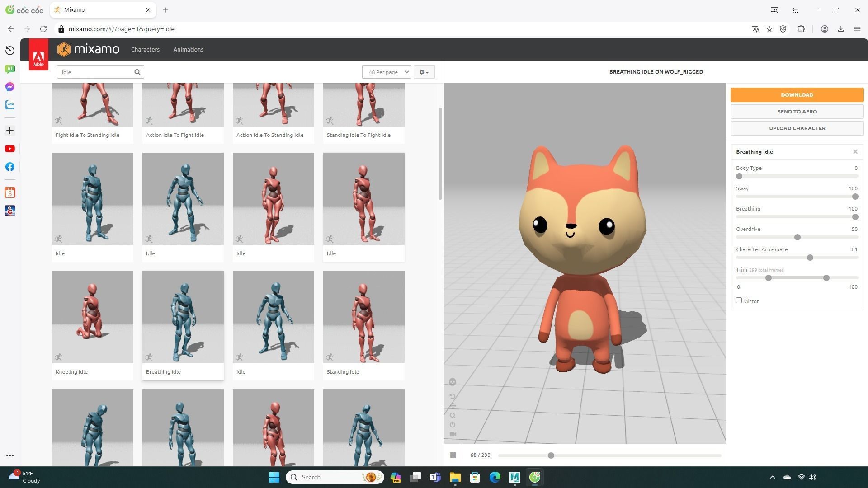
Task: Reload the current page
Action: (43, 29)
